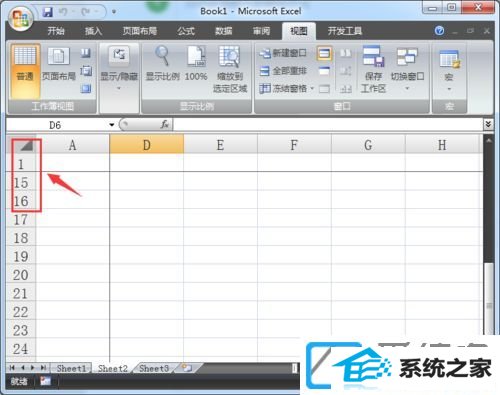Save workbook via quick access toolbar
The height and width of the screenshot is (395, 500).
pos(48,12)
